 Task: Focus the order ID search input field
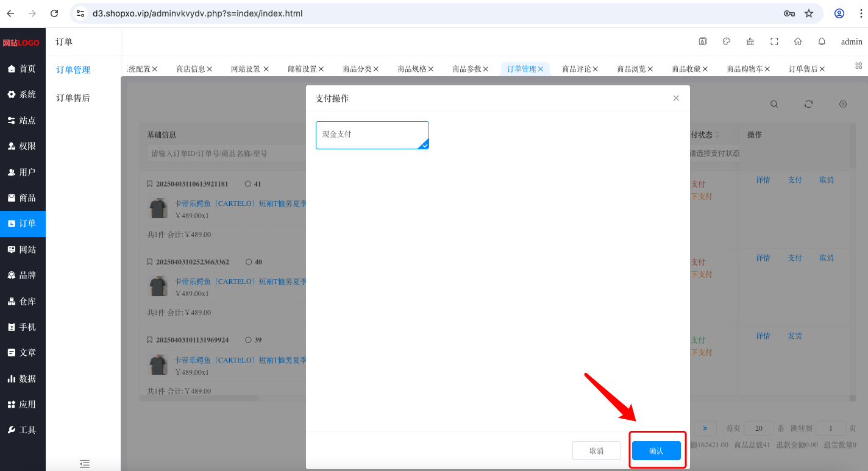pos(226,154)
